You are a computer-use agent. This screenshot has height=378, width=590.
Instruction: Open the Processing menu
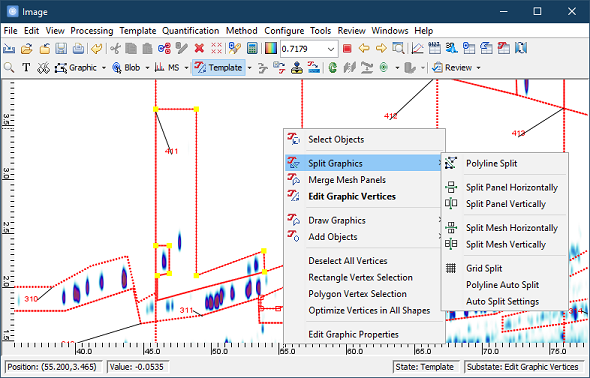[x=92, y=30]
